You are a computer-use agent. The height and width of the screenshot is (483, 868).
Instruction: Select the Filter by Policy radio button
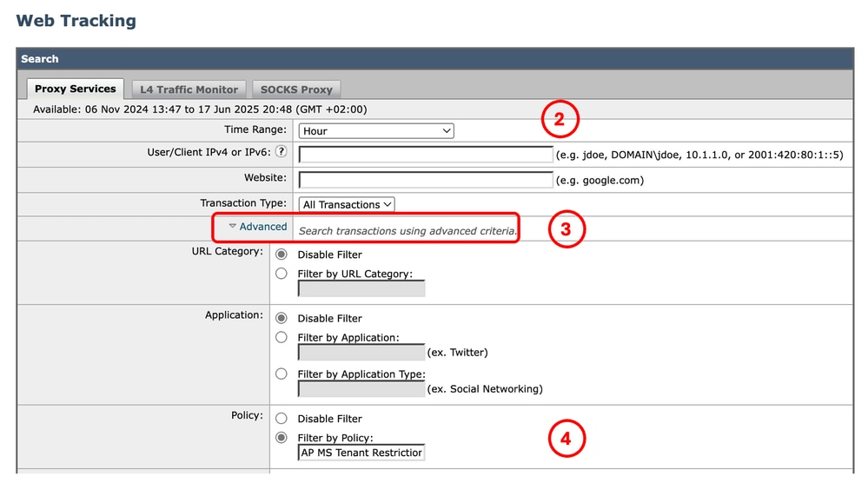click(282, 438)
